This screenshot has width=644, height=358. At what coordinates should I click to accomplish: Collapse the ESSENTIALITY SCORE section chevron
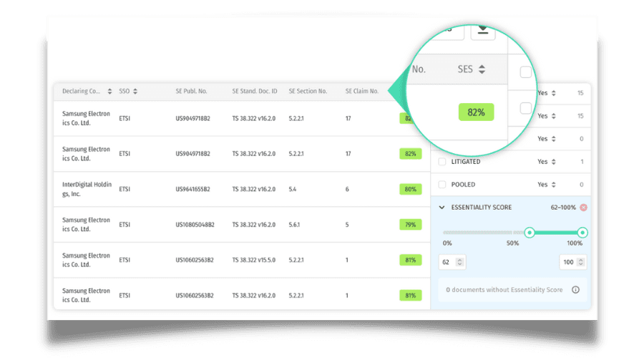tap(442, 208)
